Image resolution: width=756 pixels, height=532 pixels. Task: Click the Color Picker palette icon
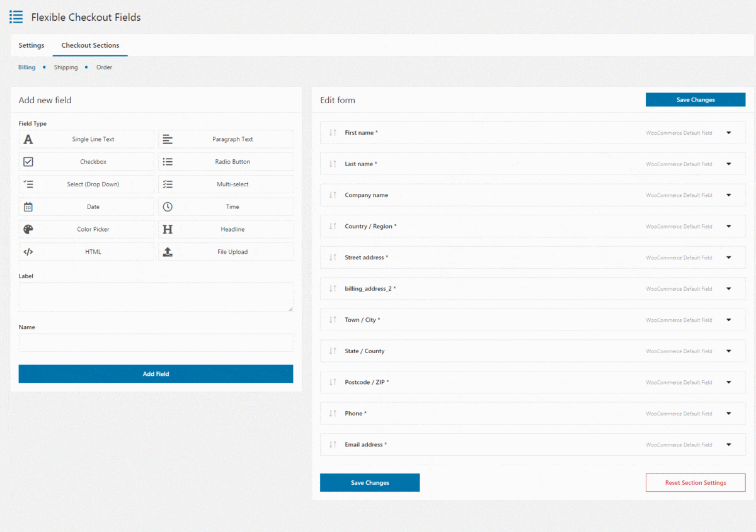[x=28, y=229]
